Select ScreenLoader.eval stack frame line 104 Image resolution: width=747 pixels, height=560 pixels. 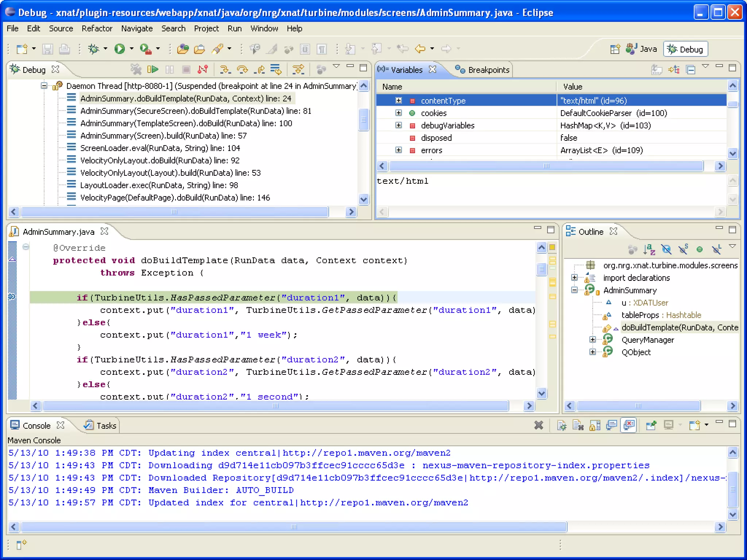point(160,148)
